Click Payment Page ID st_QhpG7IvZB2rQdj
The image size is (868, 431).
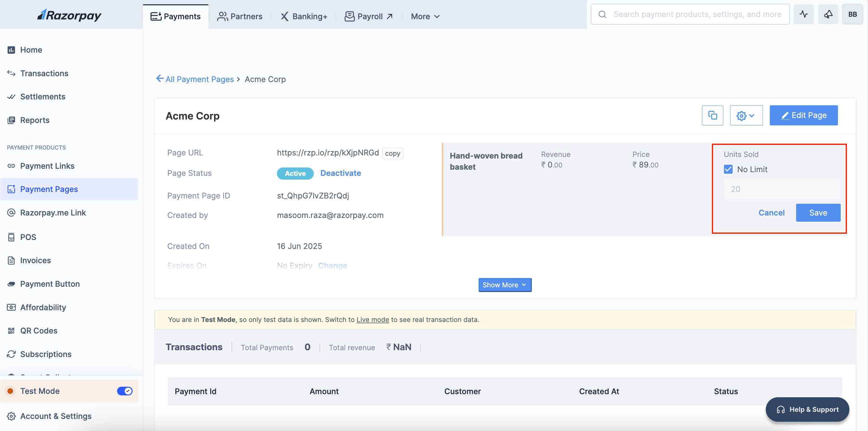[313, 196]
